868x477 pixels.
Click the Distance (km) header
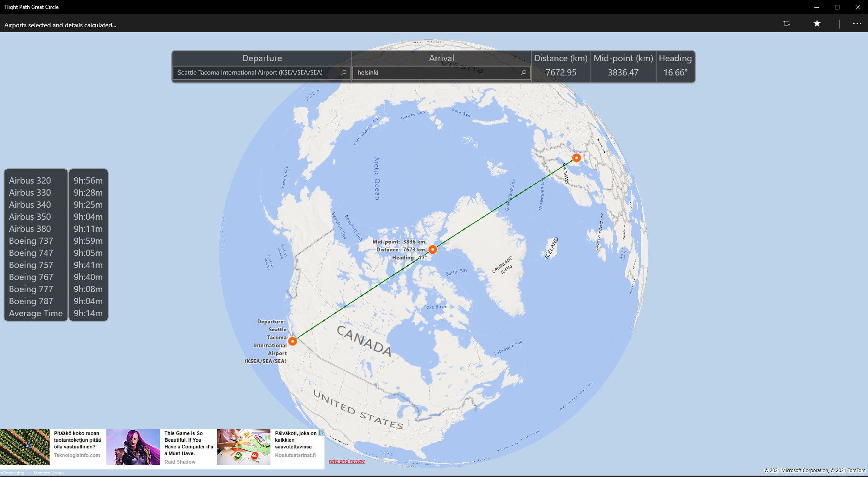coord(561,58)
